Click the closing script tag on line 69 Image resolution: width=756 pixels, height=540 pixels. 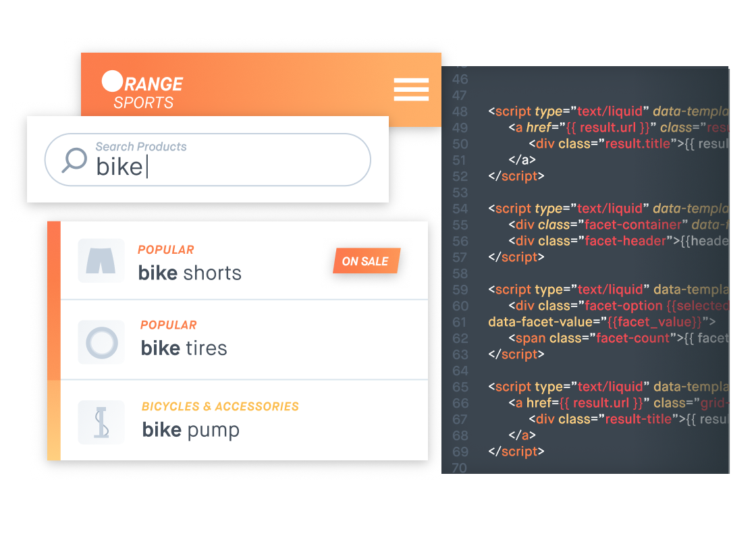(516, 452)
